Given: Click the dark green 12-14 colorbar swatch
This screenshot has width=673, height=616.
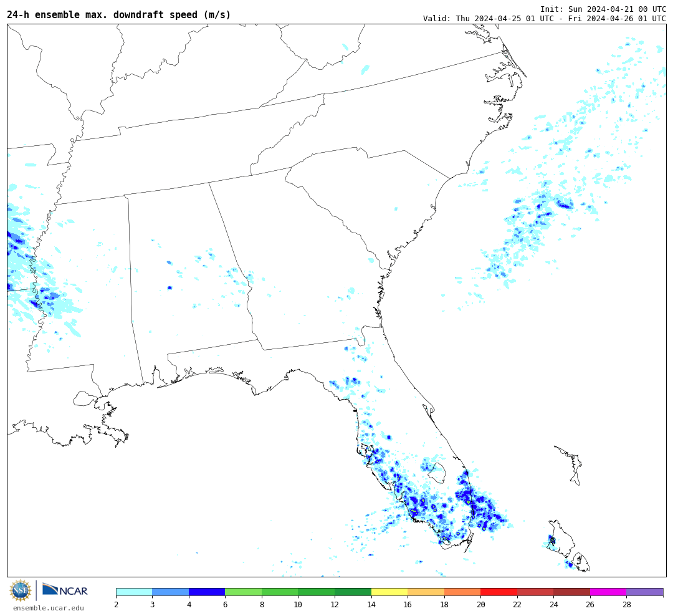Looking at the screenshot, I should pyautogui.click(x=353, y=592).
